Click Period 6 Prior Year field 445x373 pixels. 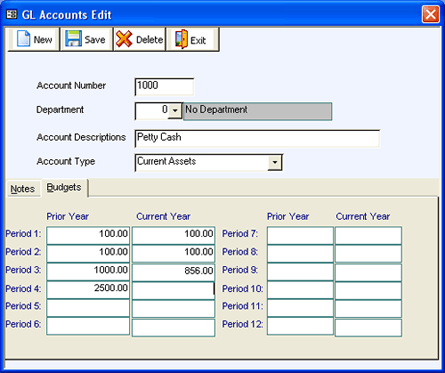point(88,326)
